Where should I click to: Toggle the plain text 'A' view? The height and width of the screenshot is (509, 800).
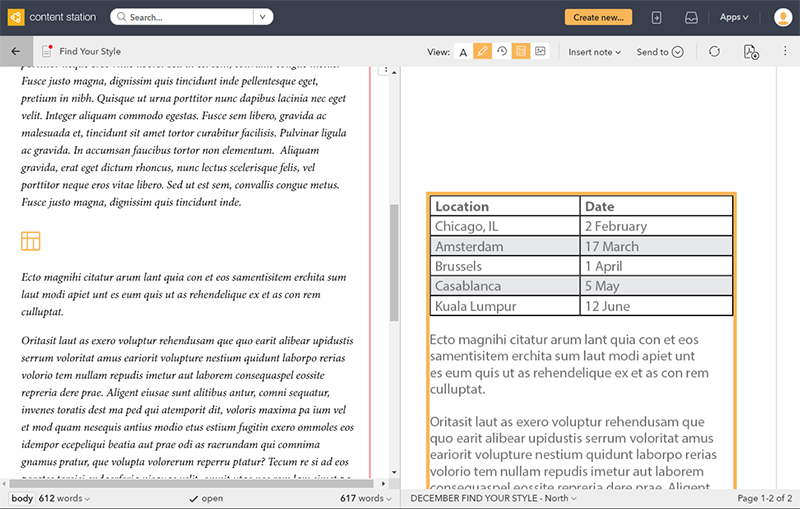[463, 52]
